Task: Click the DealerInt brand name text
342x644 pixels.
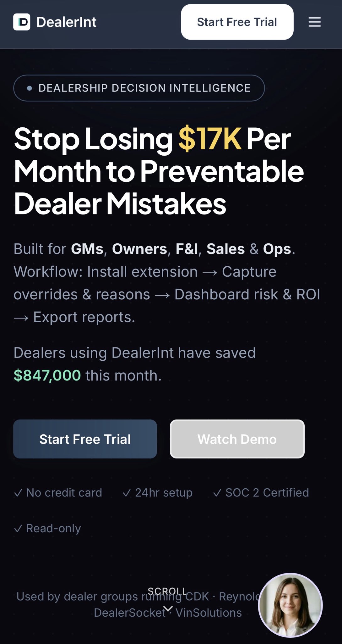Action: [66, 22]
